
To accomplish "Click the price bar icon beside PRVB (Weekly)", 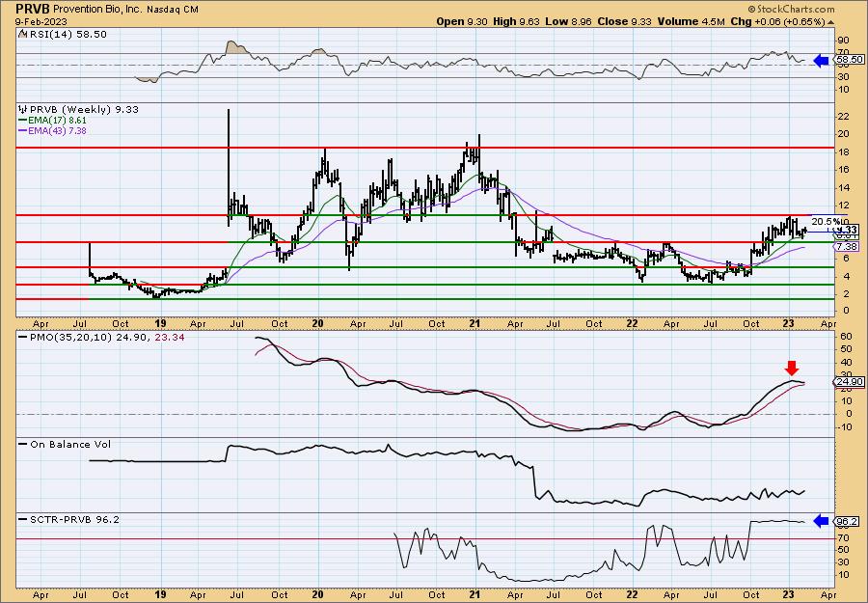I will click(23, 109).
